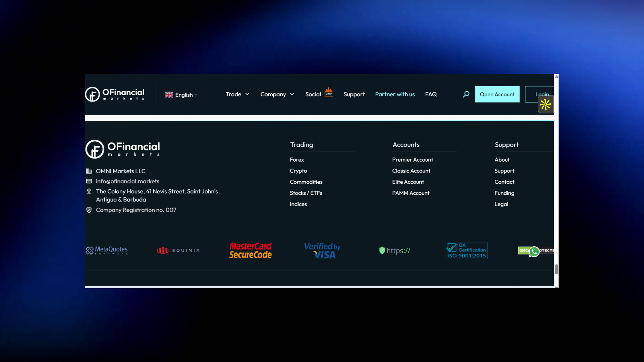Open the Legal footer link
The width and height of the screenshot is (644, 362).
pos(501,204)
